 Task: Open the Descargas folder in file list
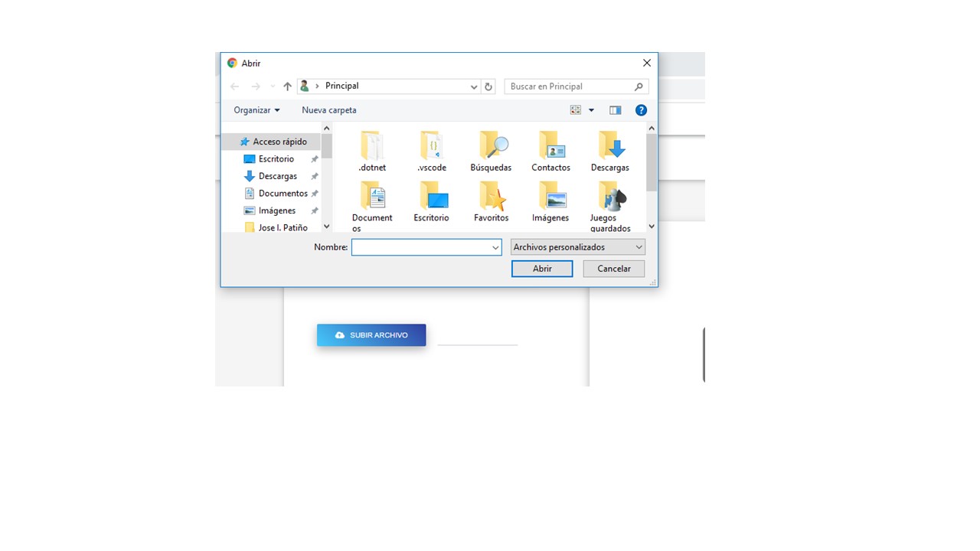609,150
